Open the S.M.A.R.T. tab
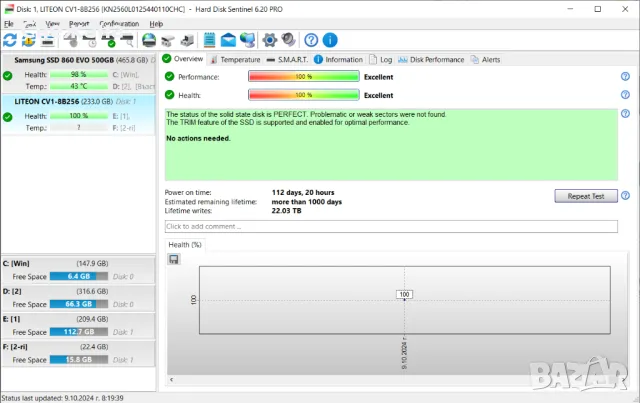 click(290, 59)
